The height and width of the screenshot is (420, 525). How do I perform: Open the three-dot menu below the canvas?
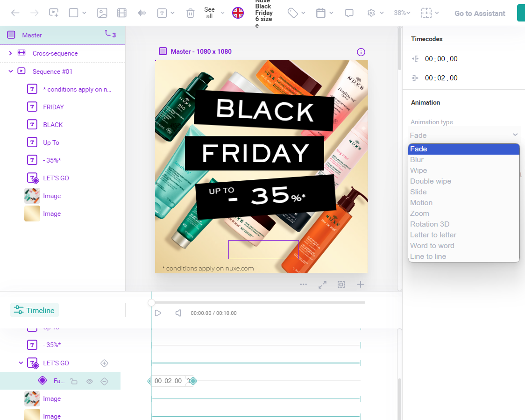(x=303, y=284)
